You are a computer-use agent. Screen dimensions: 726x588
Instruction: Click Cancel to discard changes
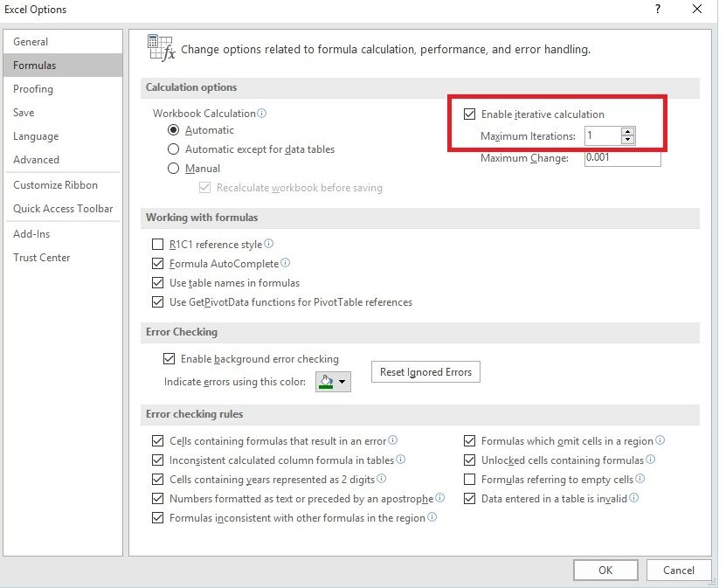678,570
